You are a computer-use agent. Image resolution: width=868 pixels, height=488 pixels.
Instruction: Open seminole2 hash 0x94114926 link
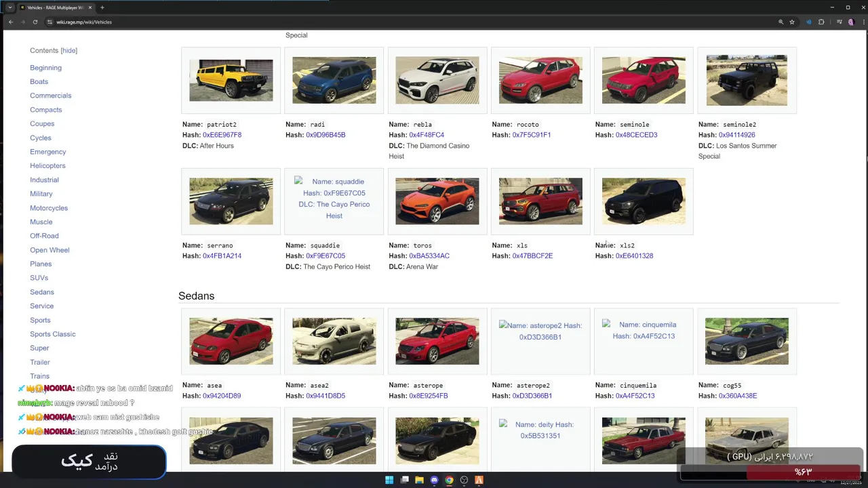(x=737, y=135)
